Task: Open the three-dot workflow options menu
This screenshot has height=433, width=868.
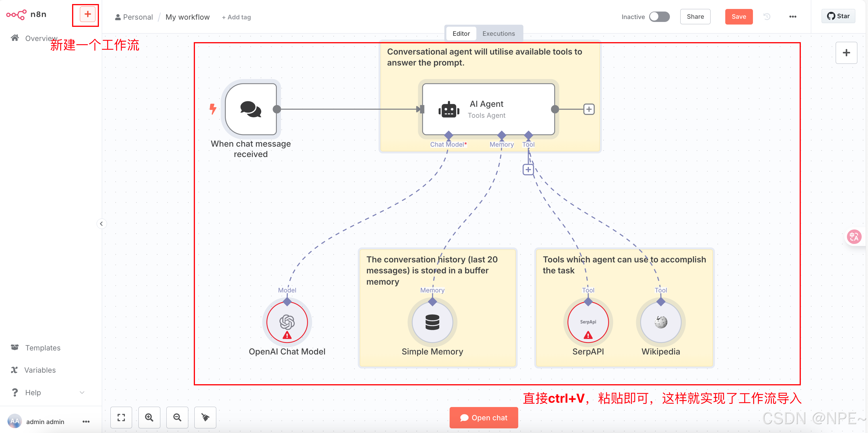Action: click(792, 16)
